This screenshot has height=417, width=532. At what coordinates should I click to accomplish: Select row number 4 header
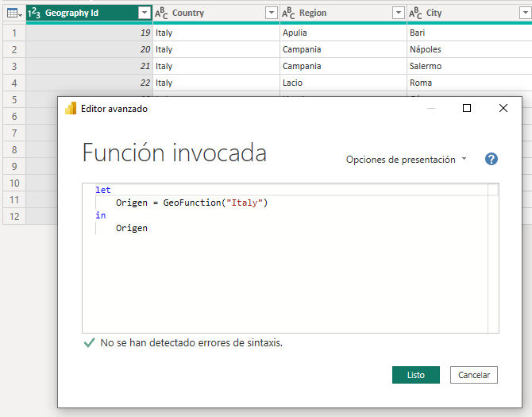[14, 83]
